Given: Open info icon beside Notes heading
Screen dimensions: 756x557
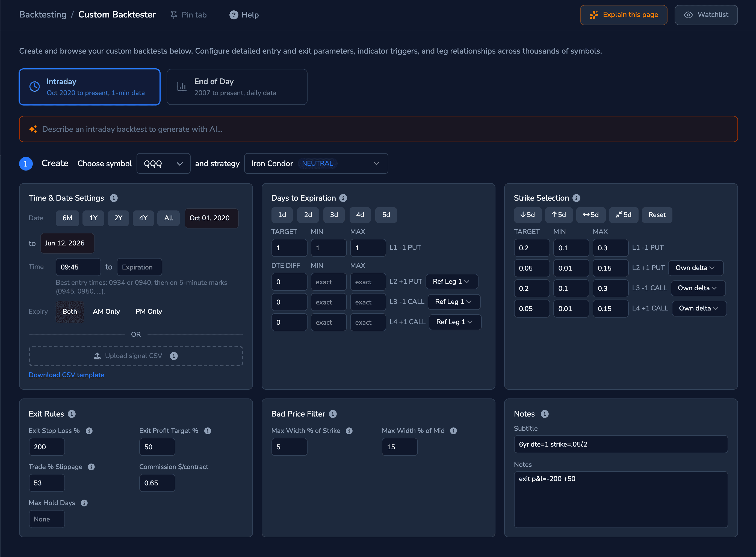Looking at the screenshot, I should (x=545, y=414).
